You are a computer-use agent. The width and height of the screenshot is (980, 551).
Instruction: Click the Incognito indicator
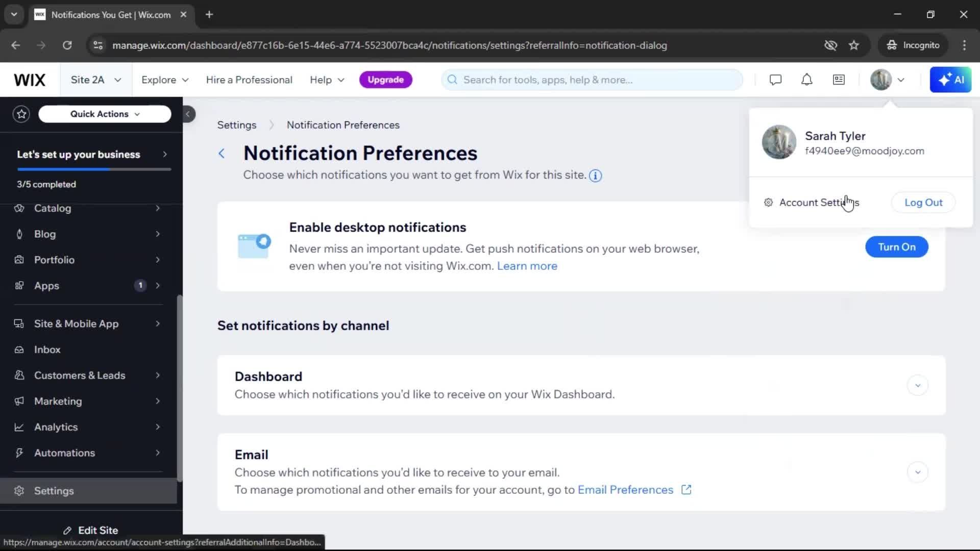point(913,45)
